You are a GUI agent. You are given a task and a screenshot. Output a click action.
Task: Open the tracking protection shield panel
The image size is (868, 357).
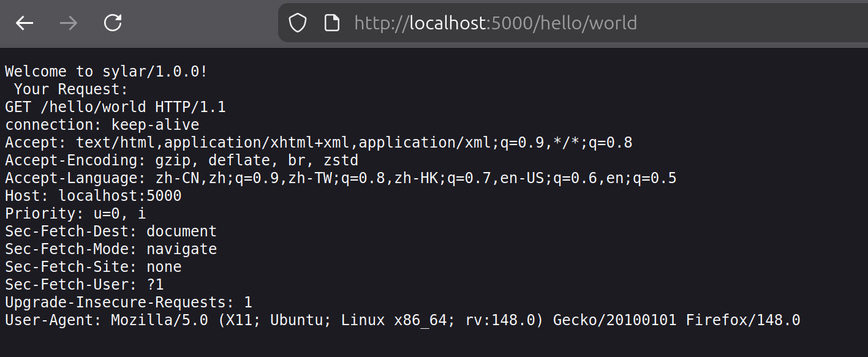point(298,23)
